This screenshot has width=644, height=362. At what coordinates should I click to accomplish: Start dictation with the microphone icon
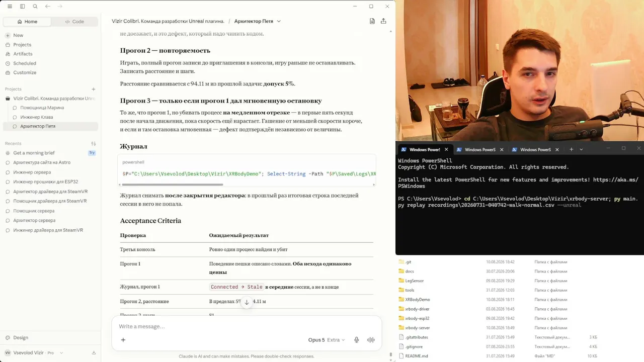click(x=357, y=340)
